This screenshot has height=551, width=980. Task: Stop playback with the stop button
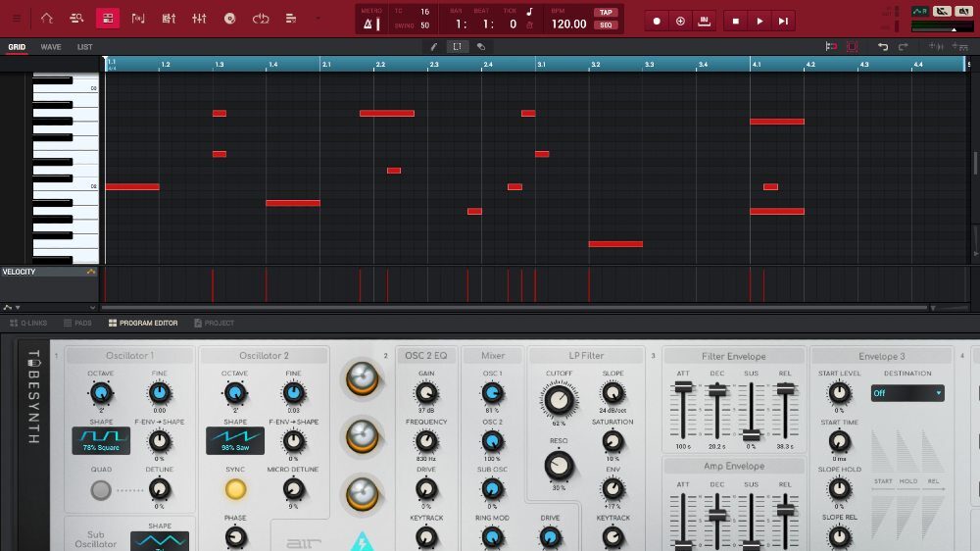point(736,21)
